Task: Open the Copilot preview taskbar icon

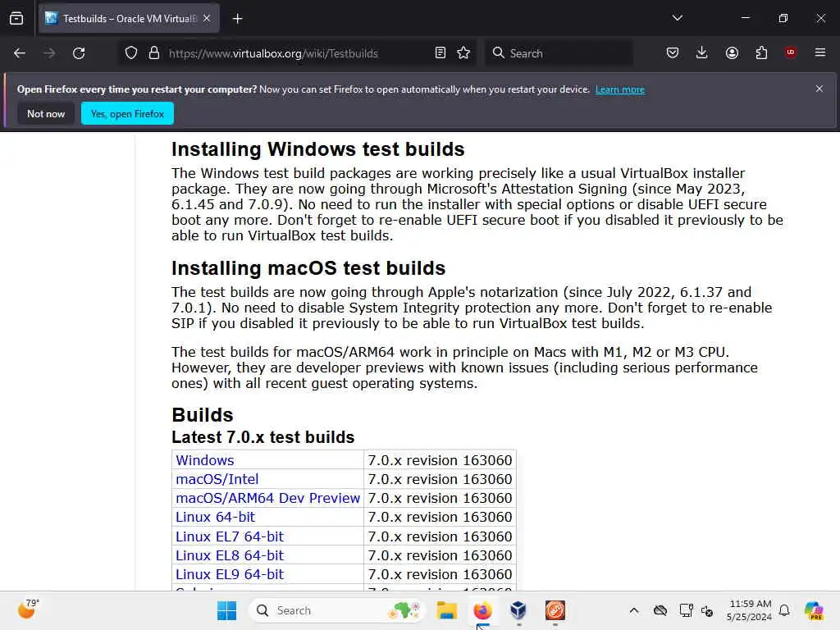Action: (x=814, y=610)
